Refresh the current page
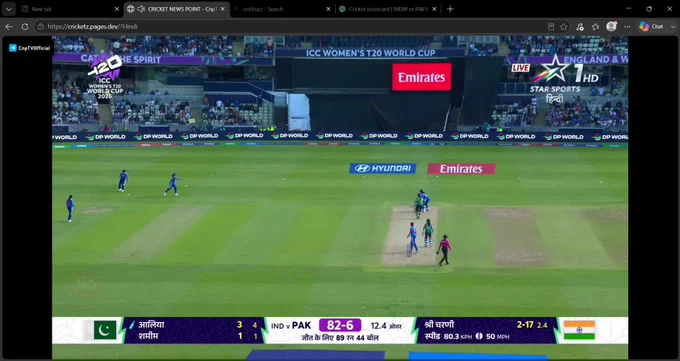 25,26
